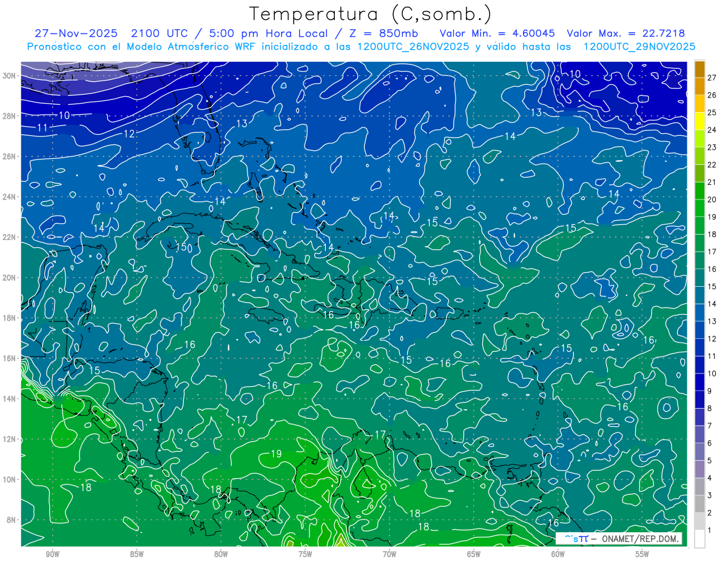Click the color scale label '5'
This screenshot has height=562, width=728.
pyautogui.click(x=710, y=461)
